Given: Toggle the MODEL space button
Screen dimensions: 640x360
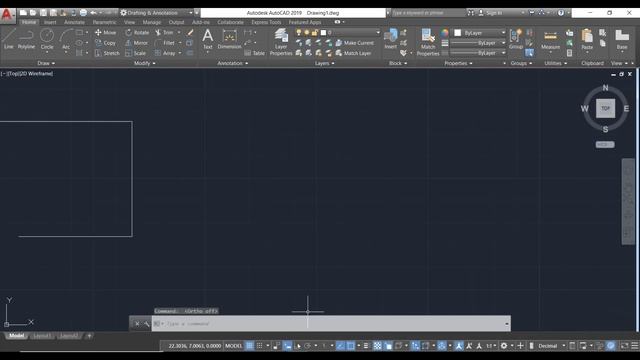Looking at the screenshot, I should tap(233, 346).
